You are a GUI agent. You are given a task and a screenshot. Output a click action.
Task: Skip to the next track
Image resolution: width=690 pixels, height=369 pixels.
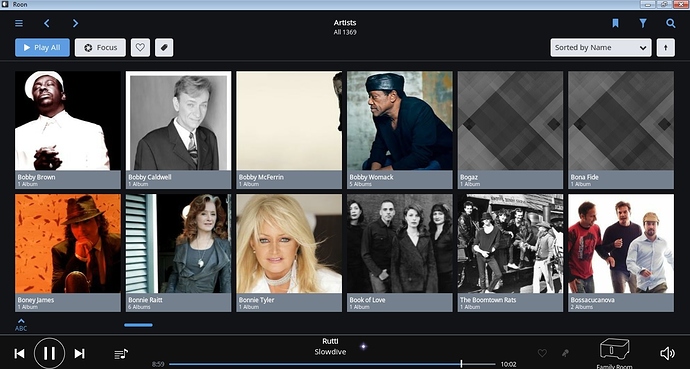pyautogui.click(x=79, y=353)
